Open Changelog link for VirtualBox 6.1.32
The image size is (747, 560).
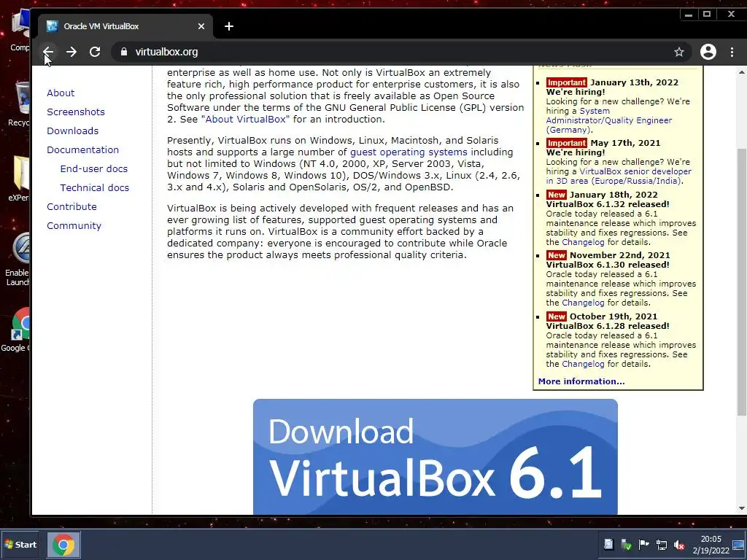[x=583, y=242]
